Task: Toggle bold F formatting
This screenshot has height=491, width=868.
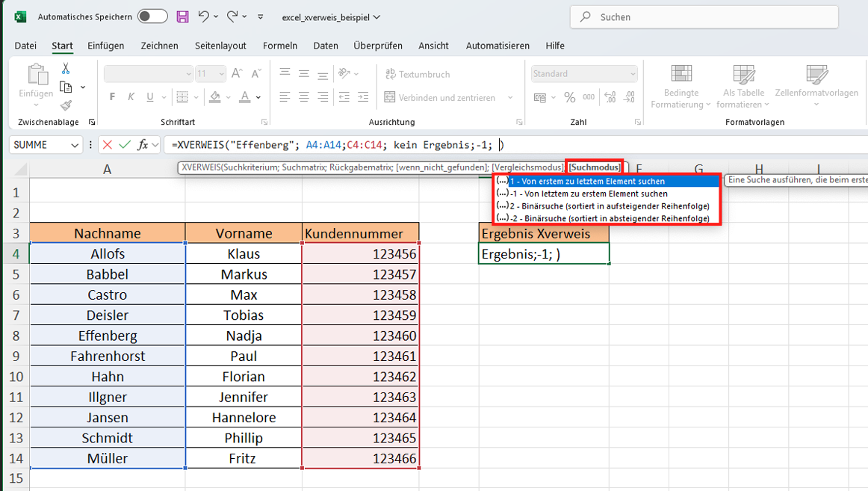Action: point(112,97)
